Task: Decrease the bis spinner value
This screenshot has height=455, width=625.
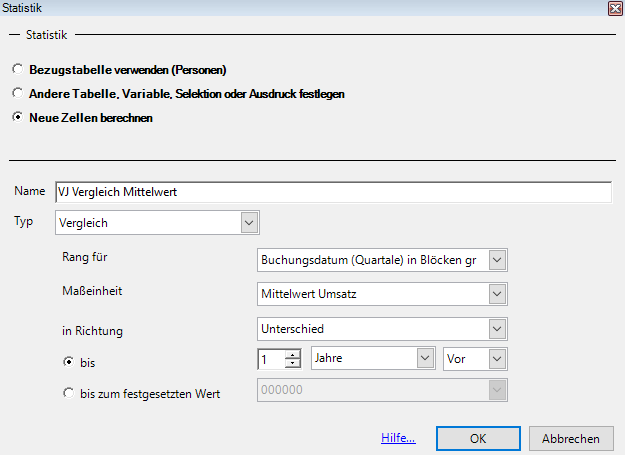Action: click(x=293, y=363)
